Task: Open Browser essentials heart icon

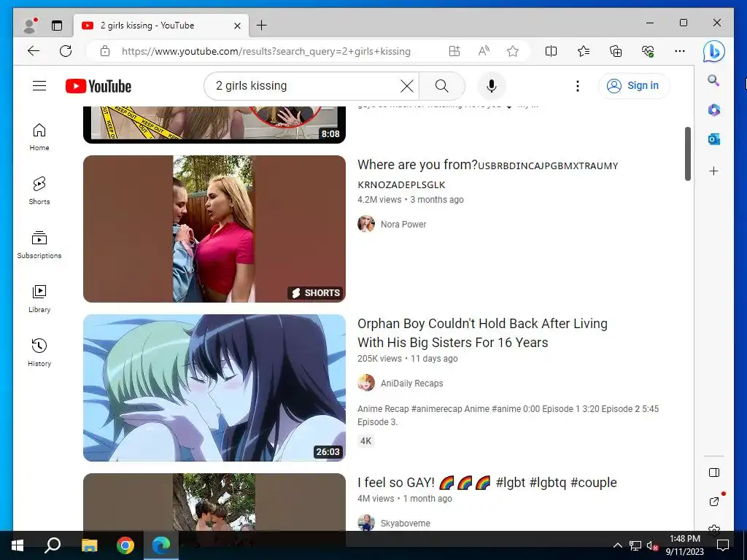Action: [x=648, y=51]
